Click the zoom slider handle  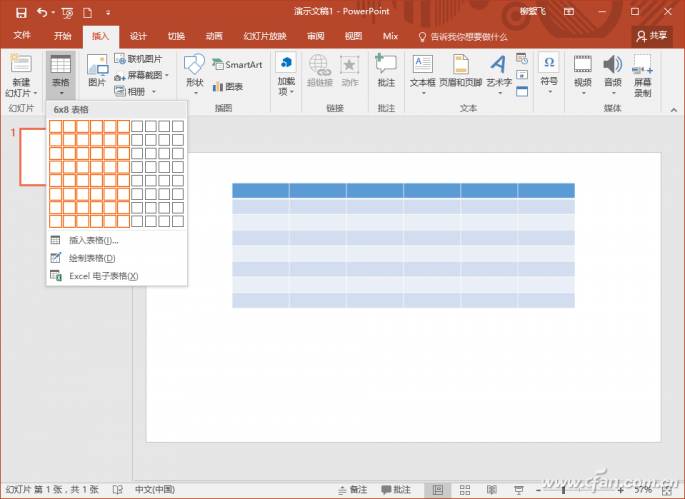pos(564,490)
